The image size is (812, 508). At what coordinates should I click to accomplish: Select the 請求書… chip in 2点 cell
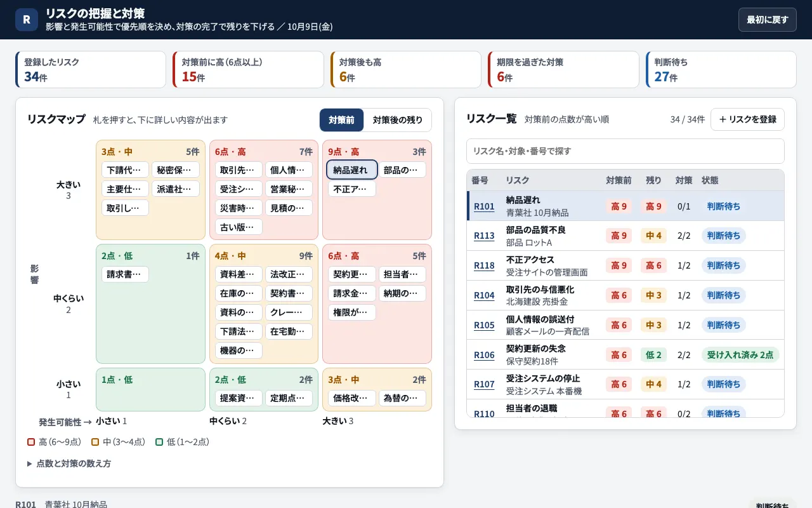pos(125,274)
